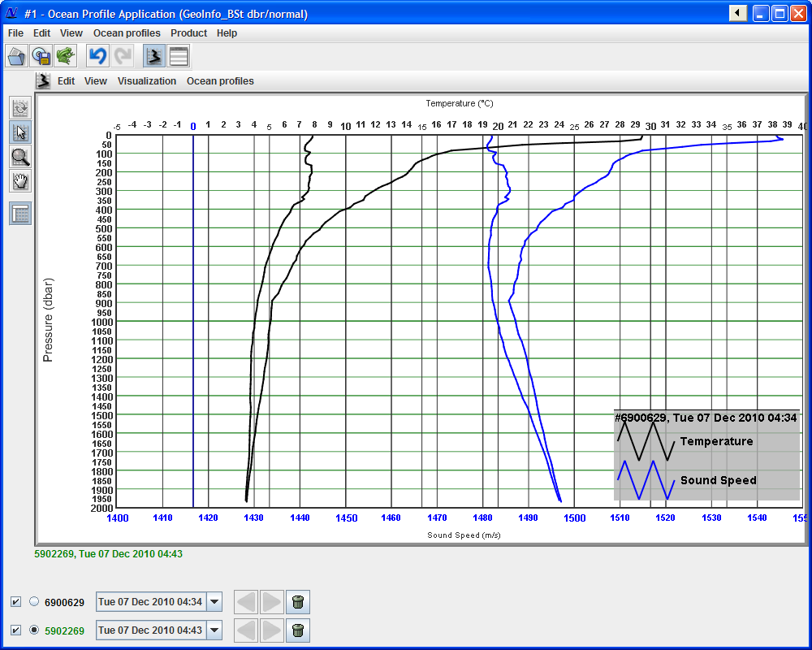Click the greyed-out redo arrow icon
812x650 pixels.
tap(123, 56)
